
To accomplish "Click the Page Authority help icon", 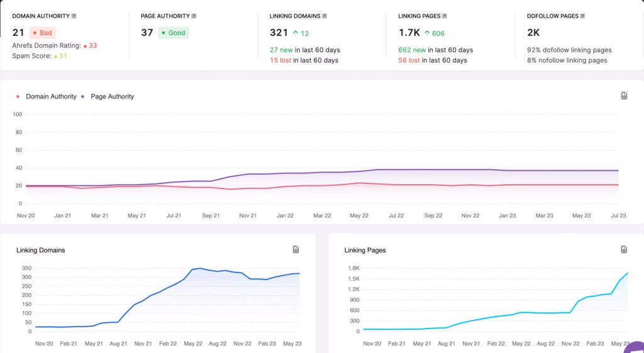I will pos(194,16).
